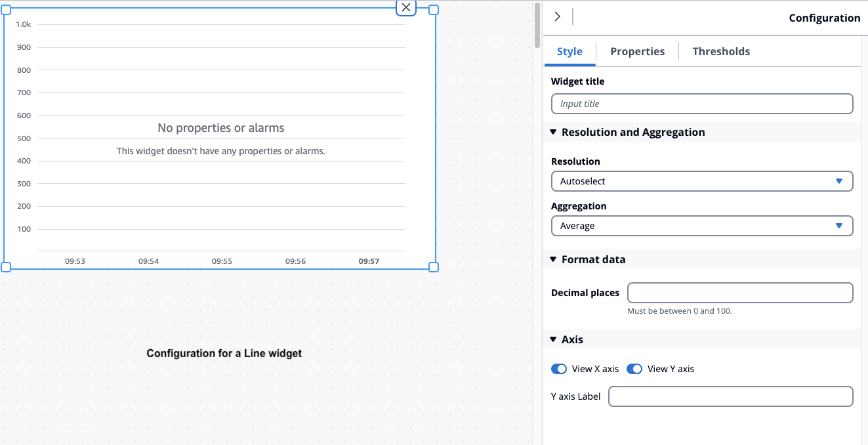Screen dimensions: 868x445
Task: Click the Y axis Label field
Action: tap(730, 396)
